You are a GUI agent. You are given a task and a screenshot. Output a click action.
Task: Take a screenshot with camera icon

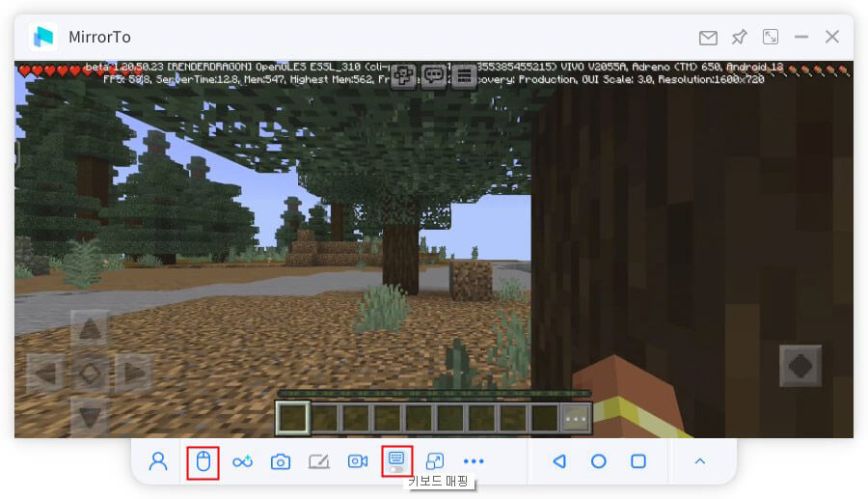281,461
